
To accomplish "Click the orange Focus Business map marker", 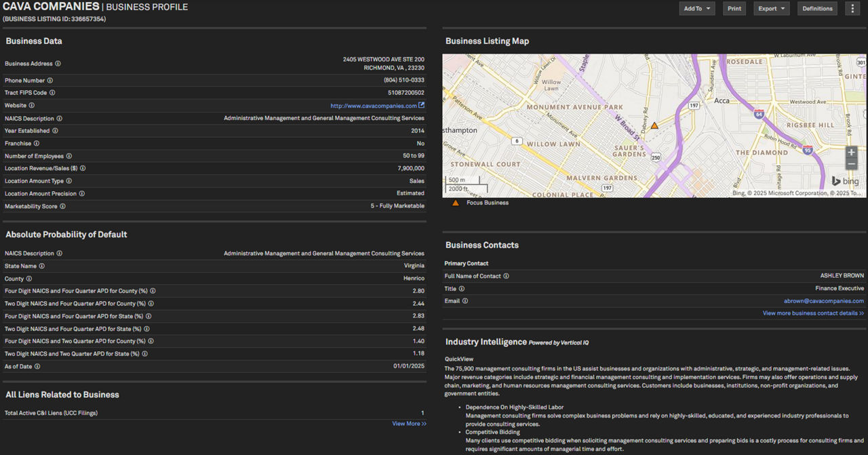I will tap(654, 125).
